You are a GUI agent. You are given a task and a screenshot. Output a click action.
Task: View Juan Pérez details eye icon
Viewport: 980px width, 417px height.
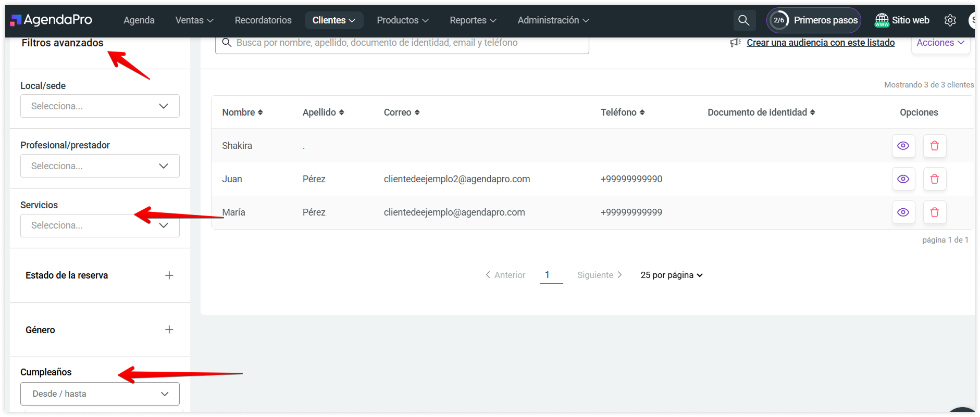point(903,179)
